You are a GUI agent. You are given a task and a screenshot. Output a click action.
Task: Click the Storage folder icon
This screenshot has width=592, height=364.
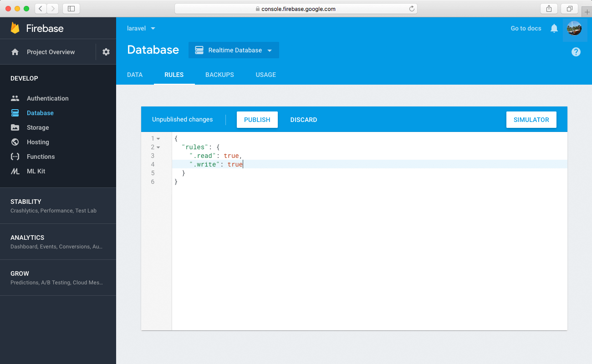coord(15,127)
